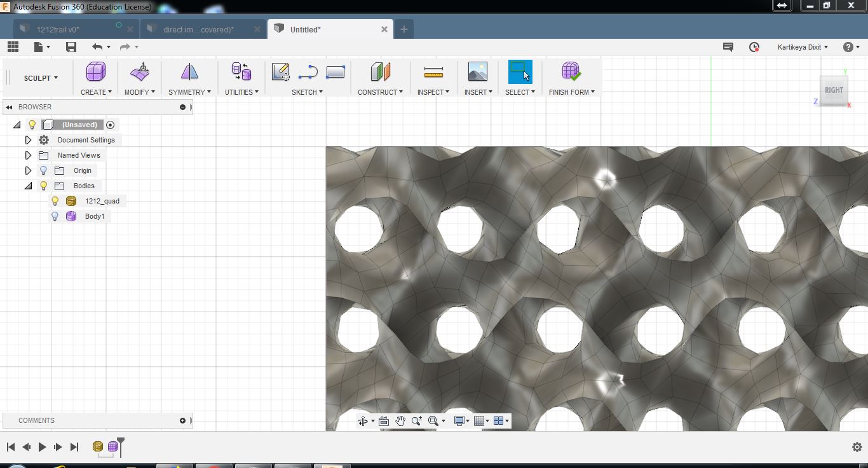Viewport: 868px width, 468px height.
Task: Click the Finish Form icon
Action: (x=570, y=71)
